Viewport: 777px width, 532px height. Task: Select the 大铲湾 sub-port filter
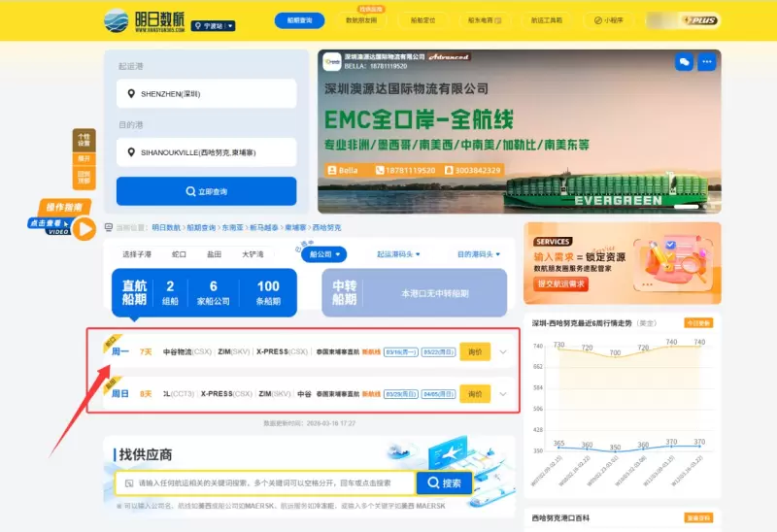pos(253,254)
